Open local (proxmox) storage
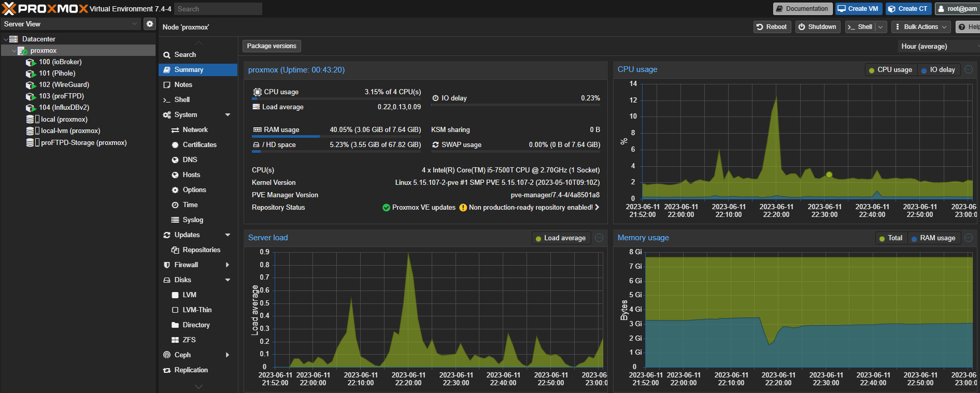The image size is (980, 393). click(x=64, y=120)
